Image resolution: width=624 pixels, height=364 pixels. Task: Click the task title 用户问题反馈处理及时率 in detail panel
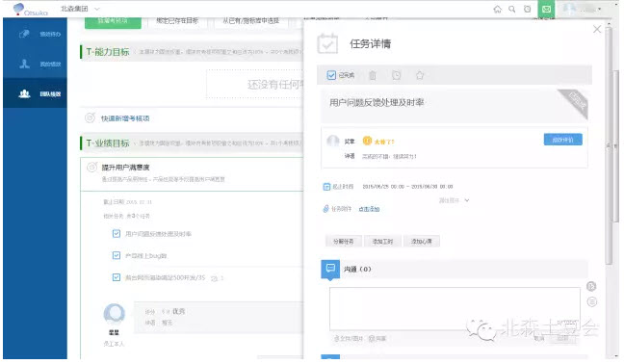click(377, 103)
